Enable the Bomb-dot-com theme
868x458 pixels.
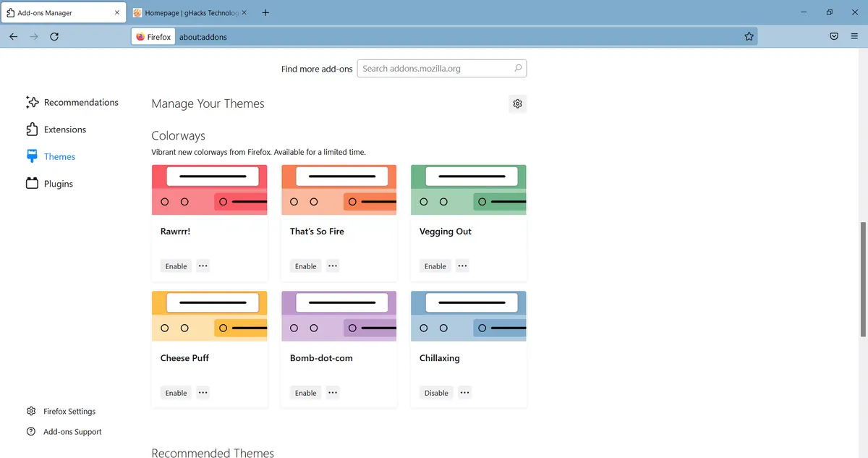(305, 393)
